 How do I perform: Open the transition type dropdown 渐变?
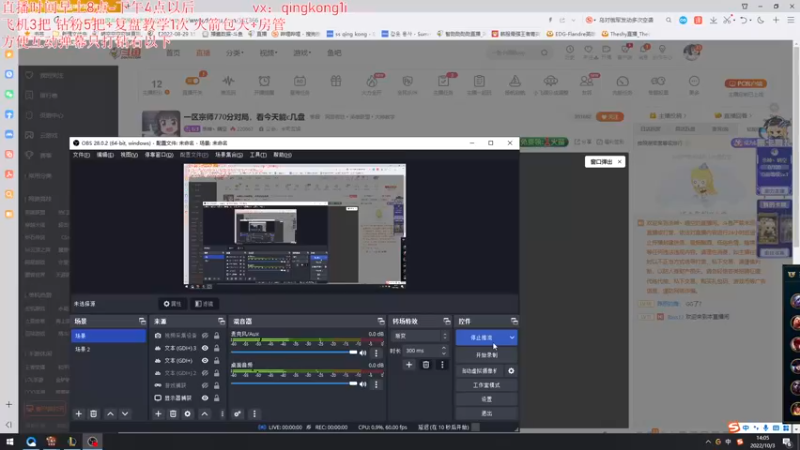pyautogui.click(x=419, y=336)
